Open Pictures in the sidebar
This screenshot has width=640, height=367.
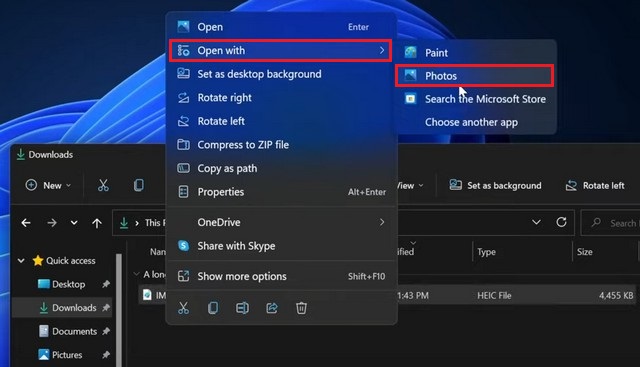click(67, 355)
